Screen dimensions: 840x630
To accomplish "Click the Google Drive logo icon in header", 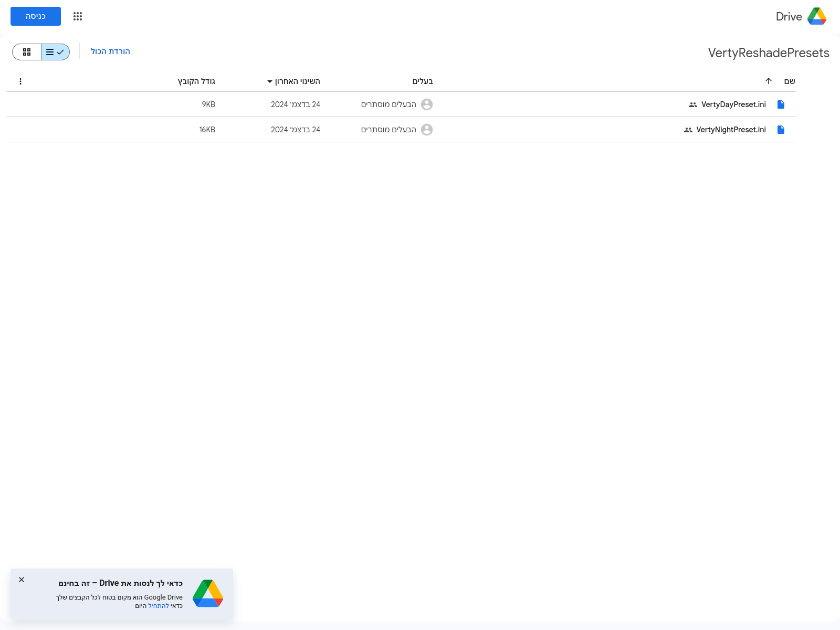I will click(817, 16).
